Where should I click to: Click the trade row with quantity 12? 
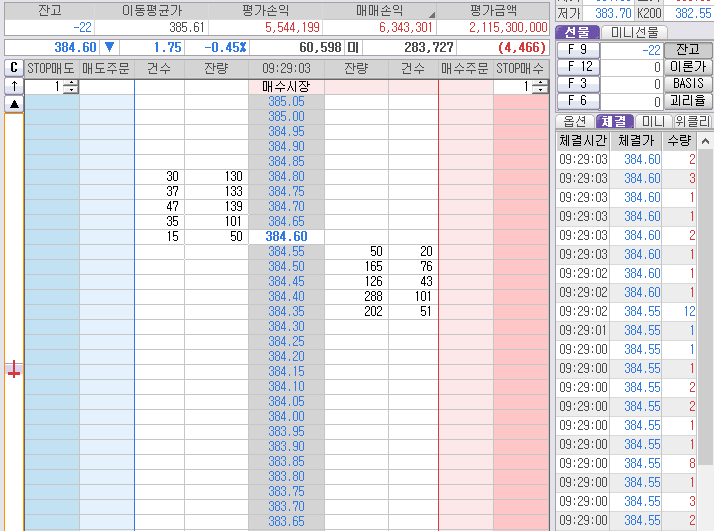pyautogui.click(x=627, y=311)
